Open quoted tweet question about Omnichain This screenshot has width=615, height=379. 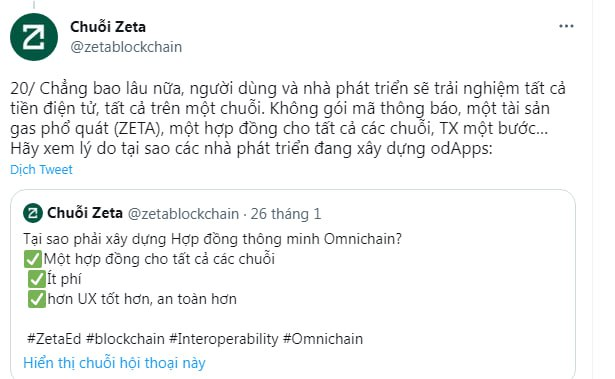tap(213, 239)
